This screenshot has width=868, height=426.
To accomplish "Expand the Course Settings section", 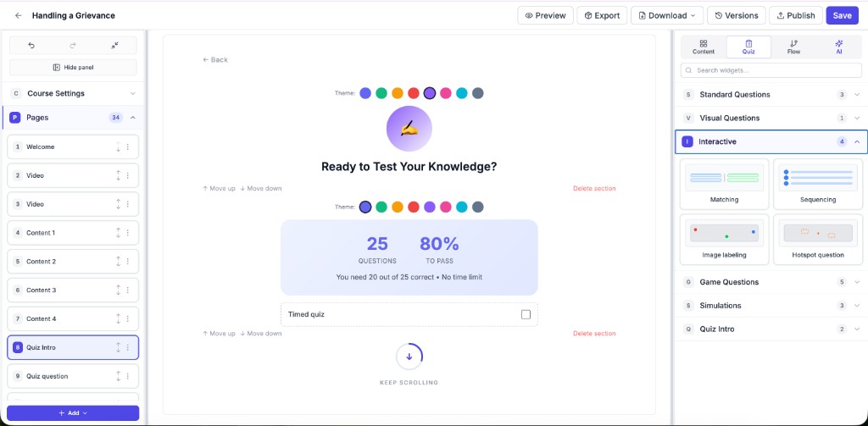I will point(73,93).
